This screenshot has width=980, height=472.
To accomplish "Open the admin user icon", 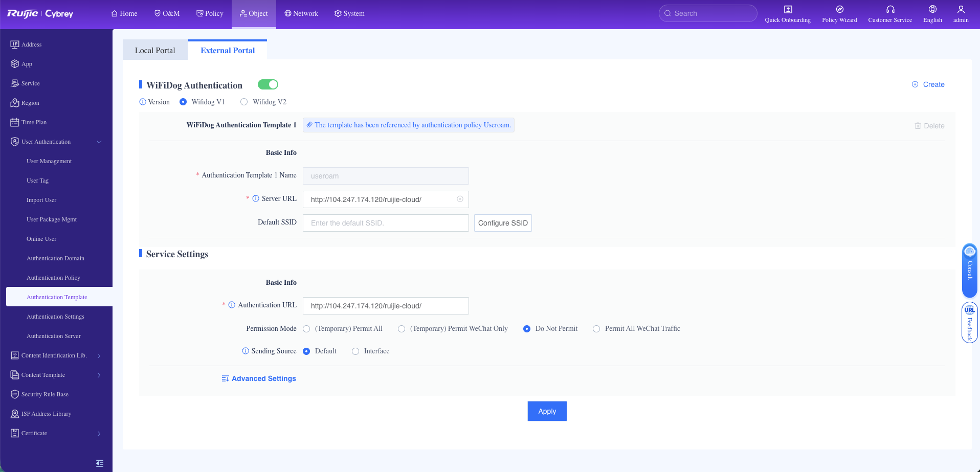I will (x=961, y=9).
